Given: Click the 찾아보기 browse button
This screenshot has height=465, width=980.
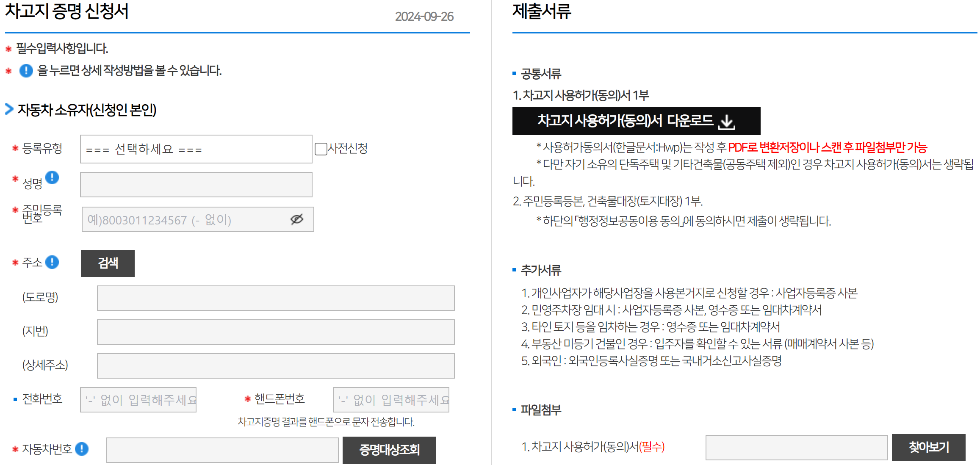Looking at the screenshot, I should [x=928, y=447].
